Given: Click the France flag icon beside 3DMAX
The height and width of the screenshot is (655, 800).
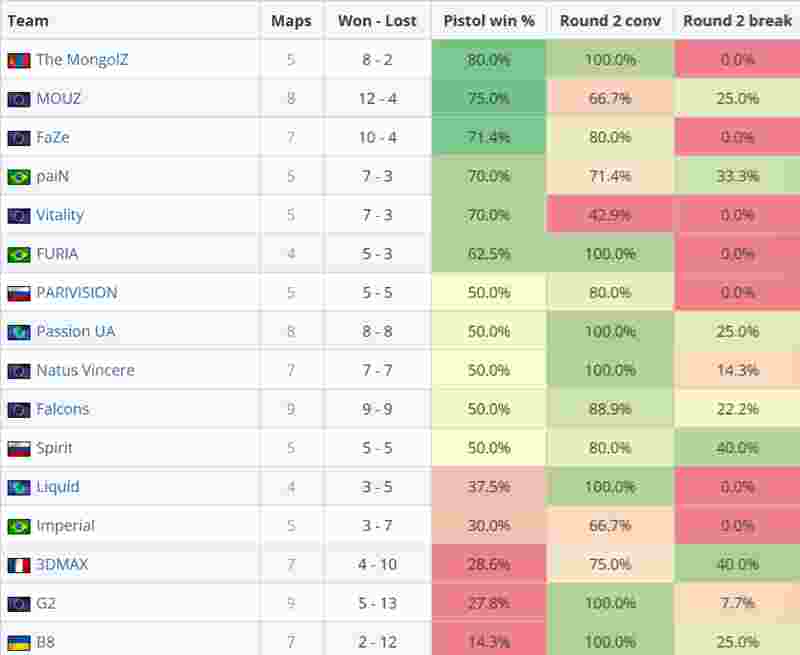Looking at the screenshot, I should coord(18,565).
